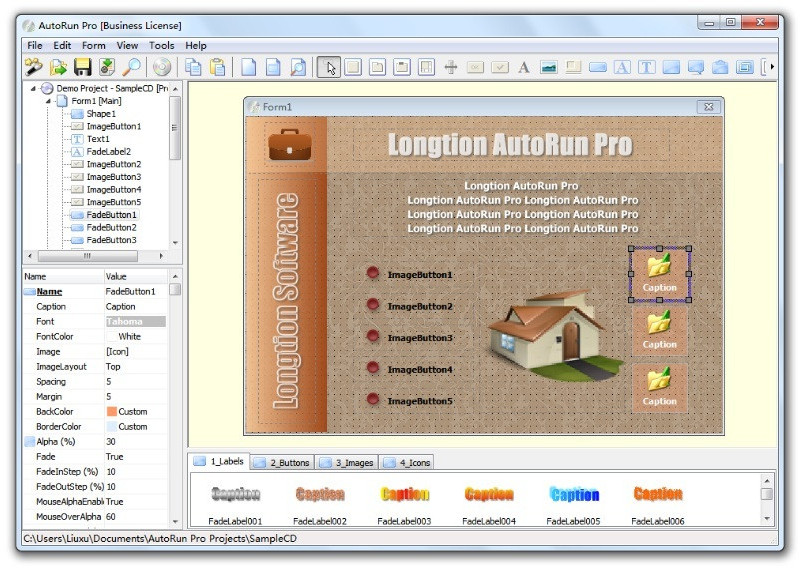Select the blue framed A fade label tool
This screenshot has height=570, width=800.
click(x=622, y=67)
